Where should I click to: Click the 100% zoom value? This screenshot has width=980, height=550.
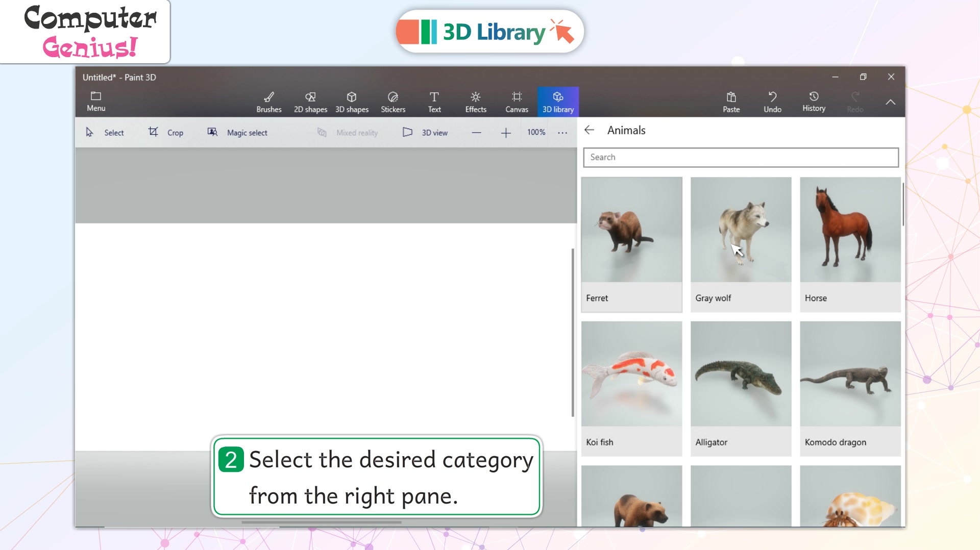coord(536,132)
